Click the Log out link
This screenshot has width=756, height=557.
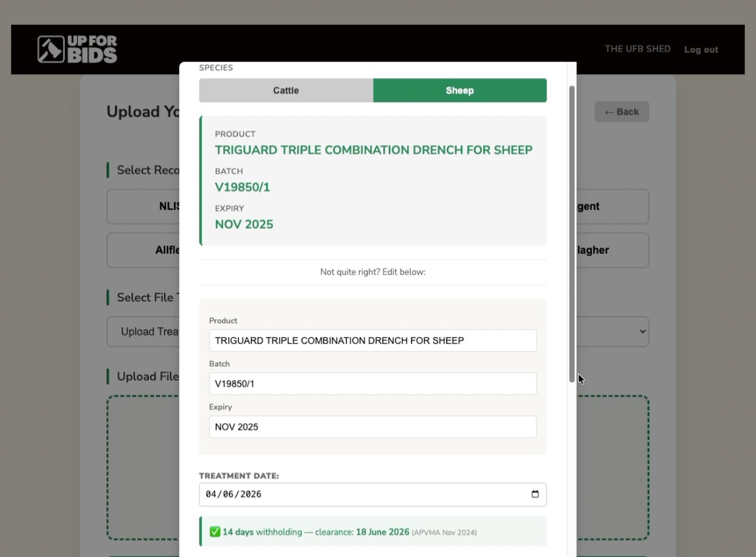[x=701, y=50]
